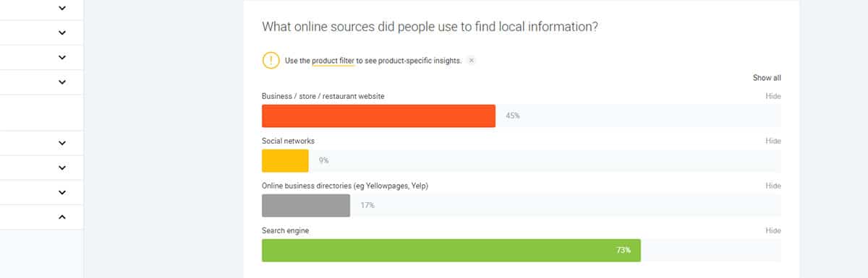Hide the Social networks row
The width and height of the screenshot is (868, 278).
[773, 141]
